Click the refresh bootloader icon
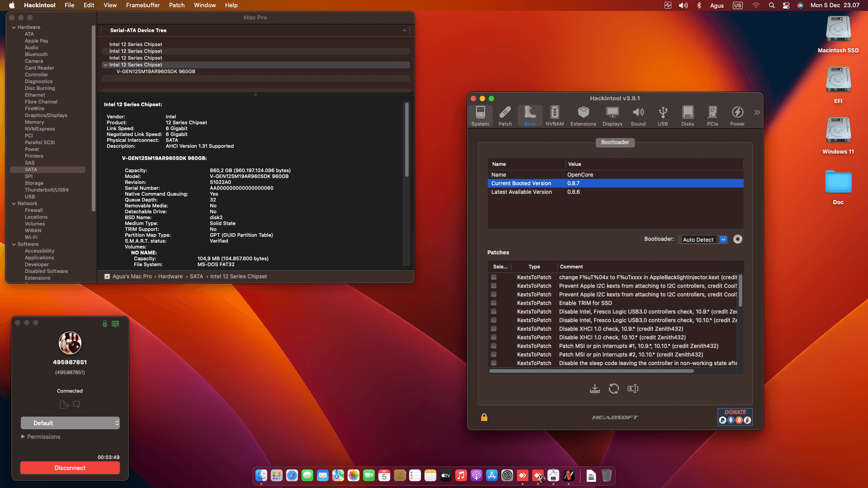 (614, 389)
